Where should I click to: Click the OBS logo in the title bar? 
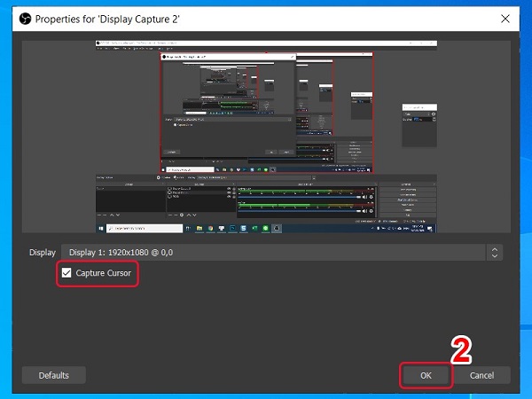point(24,18)
